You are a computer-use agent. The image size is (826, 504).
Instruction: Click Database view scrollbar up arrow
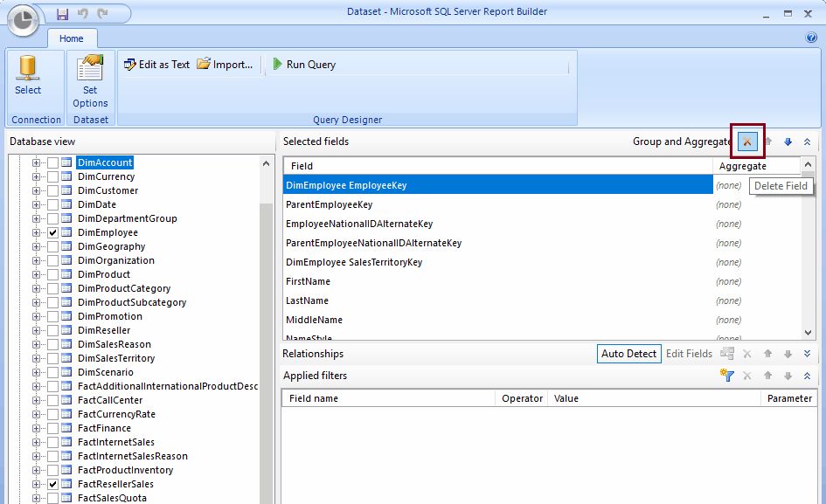click(x=266, y=163)
